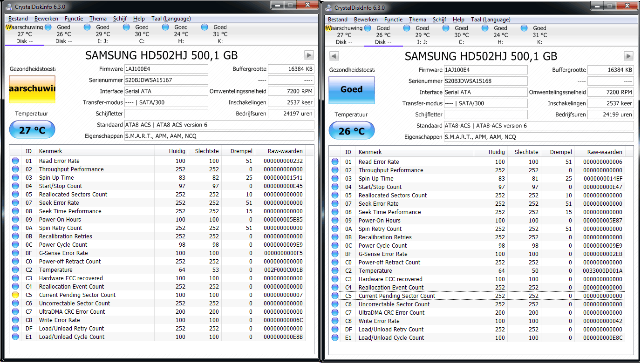641x364 pixels.
Task: Select Current Pending Sector Count row, left window
Action: [157, 295]
